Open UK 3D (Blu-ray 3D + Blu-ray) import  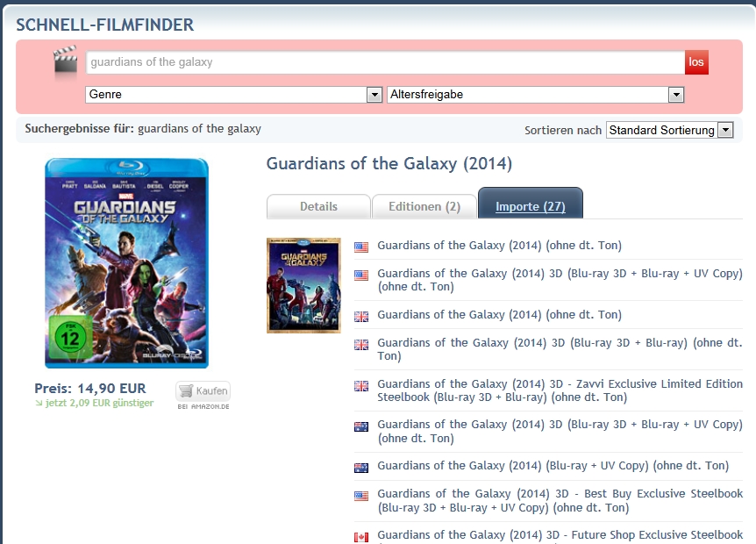[x=560, y=349]
